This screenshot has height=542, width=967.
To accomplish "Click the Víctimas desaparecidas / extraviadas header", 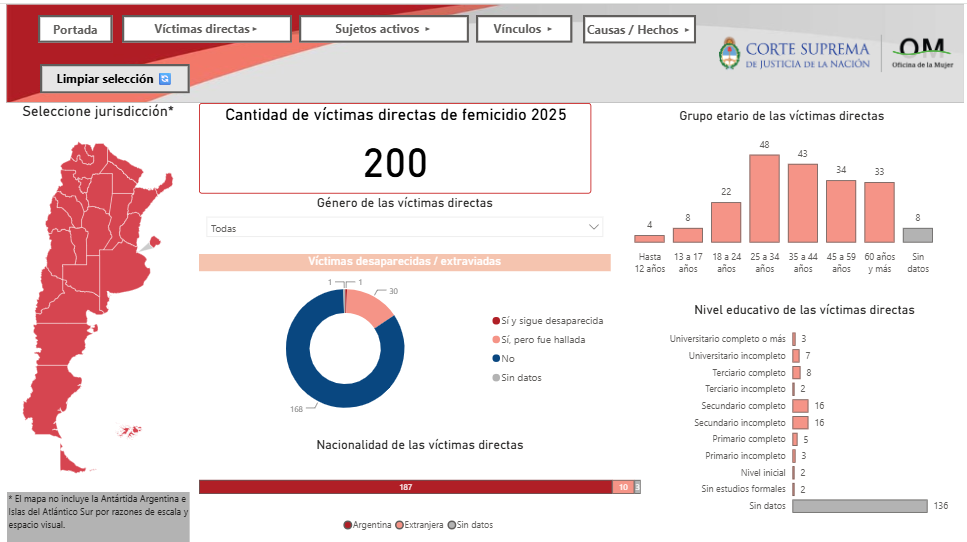I will (x=405, y=262).
